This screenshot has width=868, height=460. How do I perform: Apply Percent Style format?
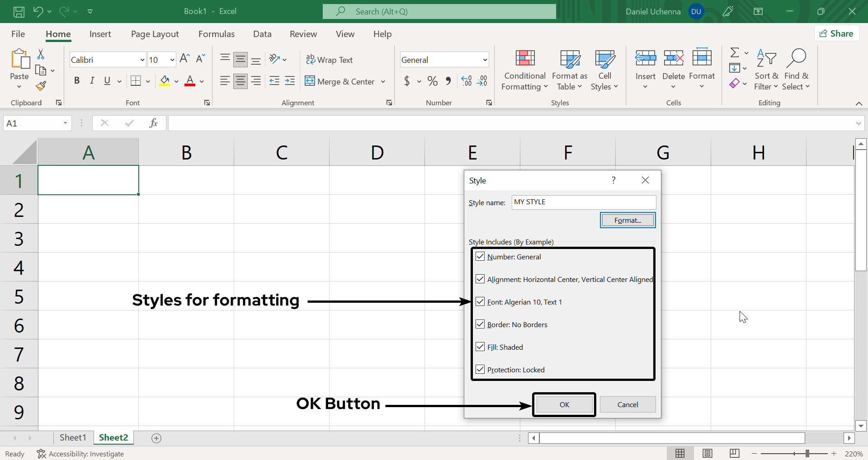(432, 81)
